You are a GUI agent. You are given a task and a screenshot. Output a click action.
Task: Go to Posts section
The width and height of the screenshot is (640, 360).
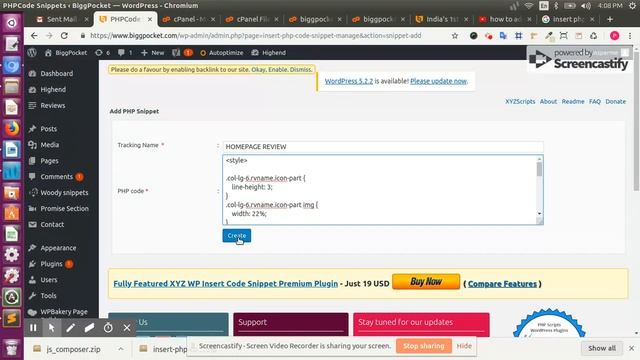49,129
